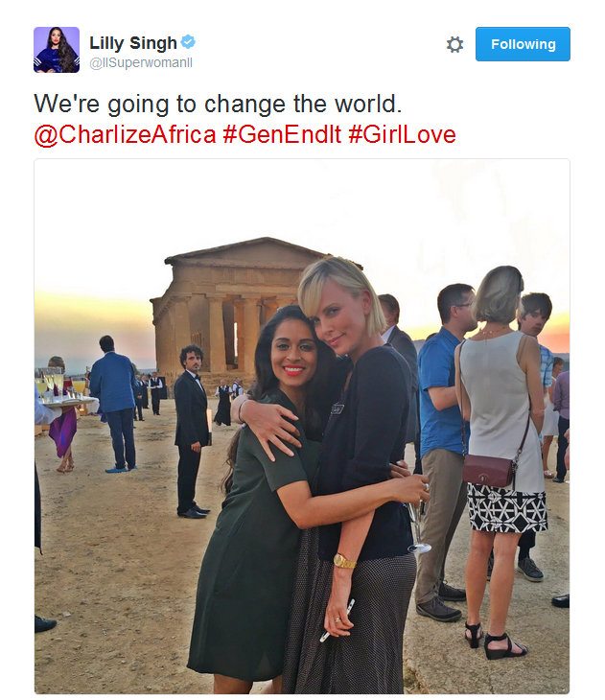Click the Lilly Singh display name
605x700 pixels.
[133, 43]
